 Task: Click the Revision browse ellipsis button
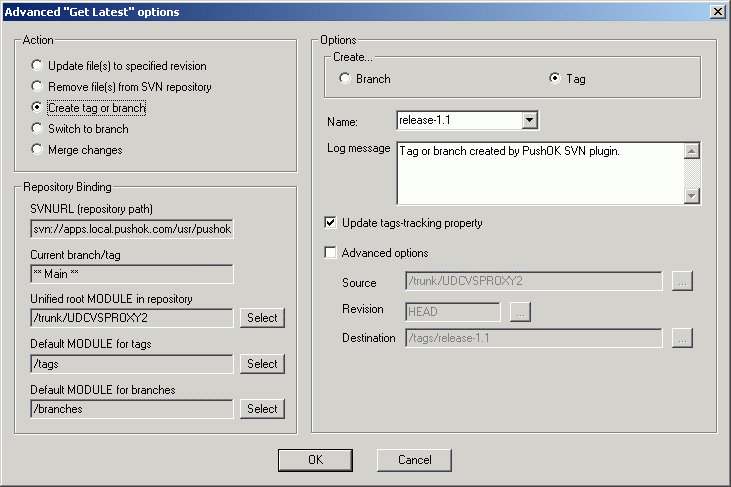tap(520, 312)
